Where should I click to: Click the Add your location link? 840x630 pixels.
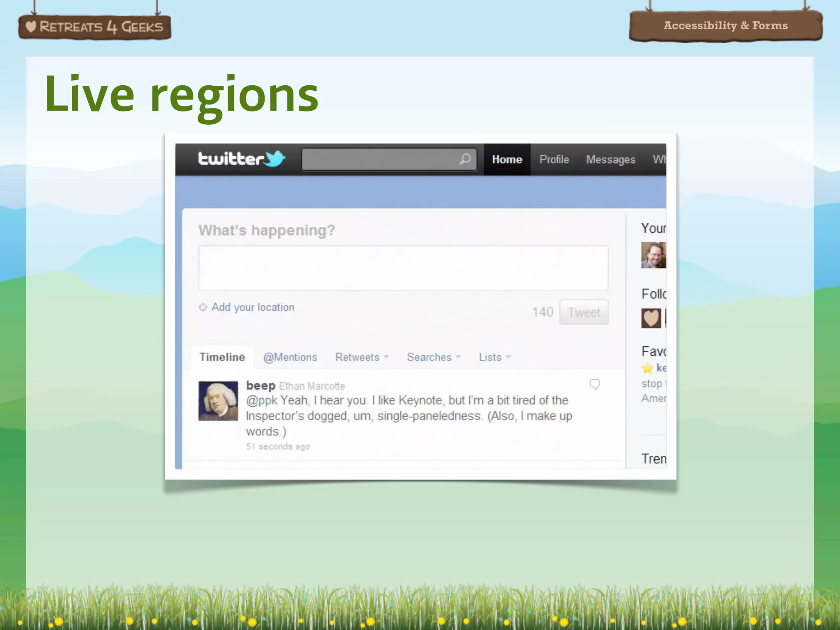point(253,307)
